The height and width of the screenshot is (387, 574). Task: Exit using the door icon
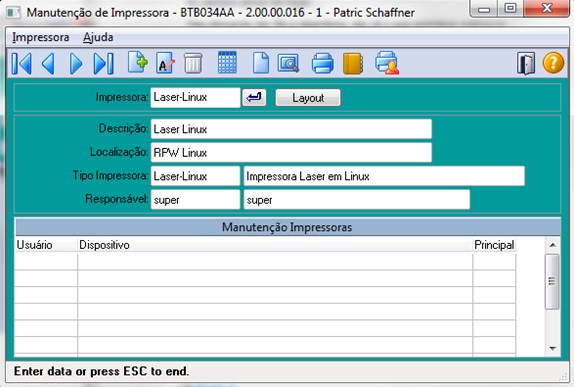click(x=526, y=64)
